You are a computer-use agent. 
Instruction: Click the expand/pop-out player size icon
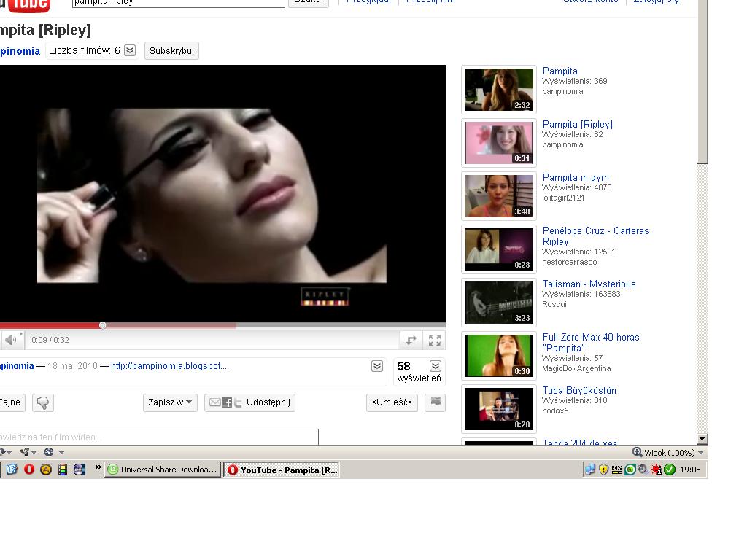pyautogui.click(x=411, y=340)
